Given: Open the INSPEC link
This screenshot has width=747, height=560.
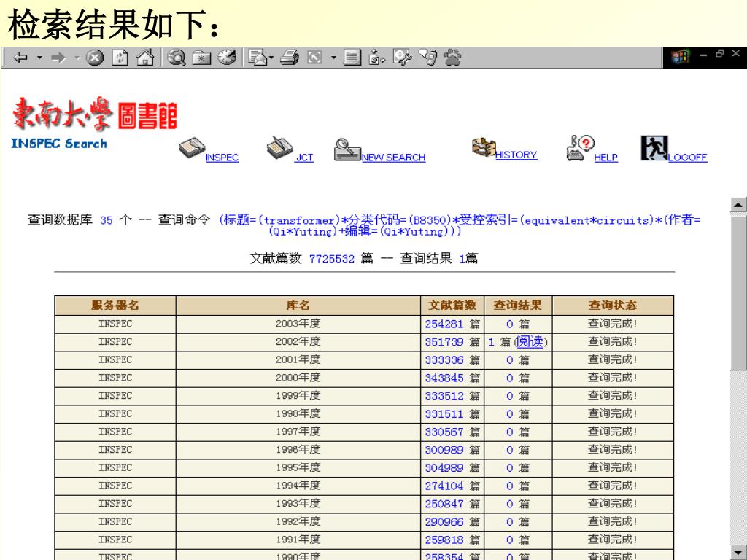Looking at the screenshot, I should (x=222, y=157).
